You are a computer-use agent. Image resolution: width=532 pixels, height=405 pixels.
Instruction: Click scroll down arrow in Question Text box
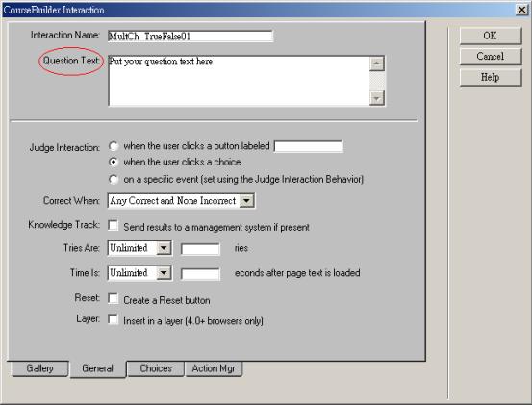click(376, 98)
